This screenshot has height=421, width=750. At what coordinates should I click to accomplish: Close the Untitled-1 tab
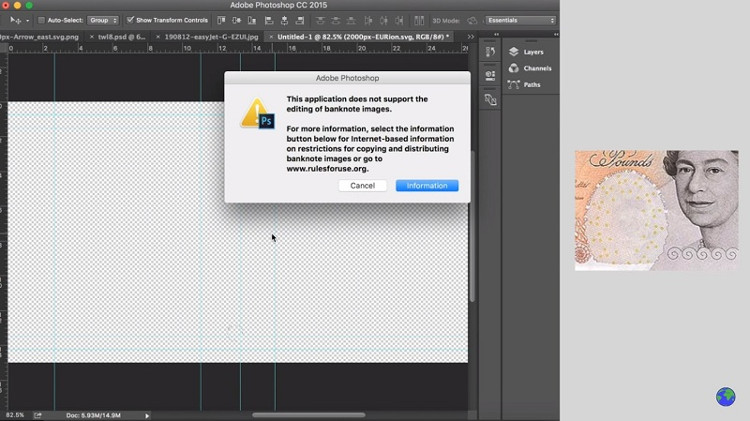271,36
